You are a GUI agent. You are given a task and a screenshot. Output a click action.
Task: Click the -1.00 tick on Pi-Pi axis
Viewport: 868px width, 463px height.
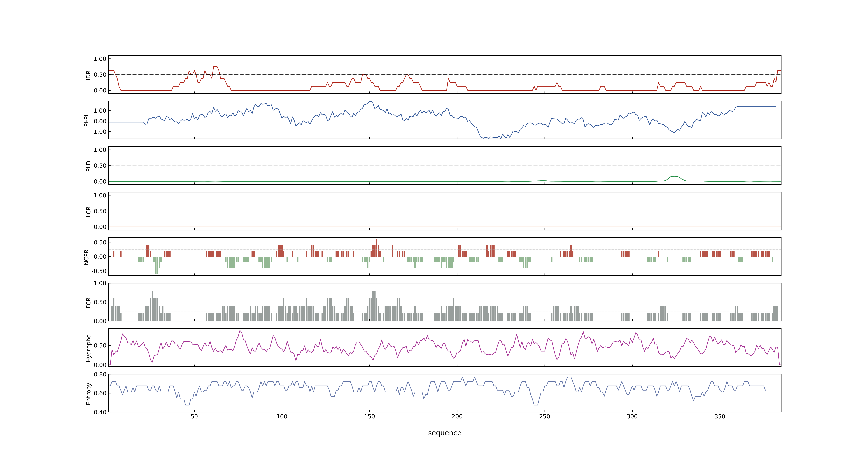[99, 132]
